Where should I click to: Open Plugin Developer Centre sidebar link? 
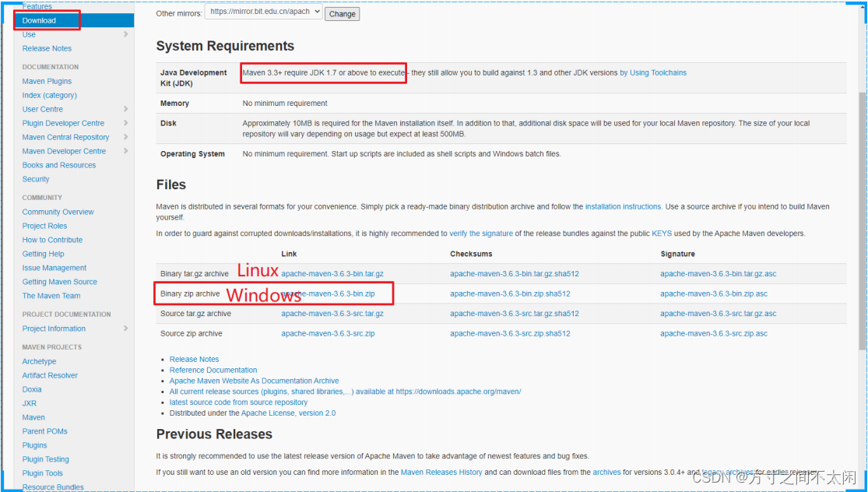click(x=63, y=123)
